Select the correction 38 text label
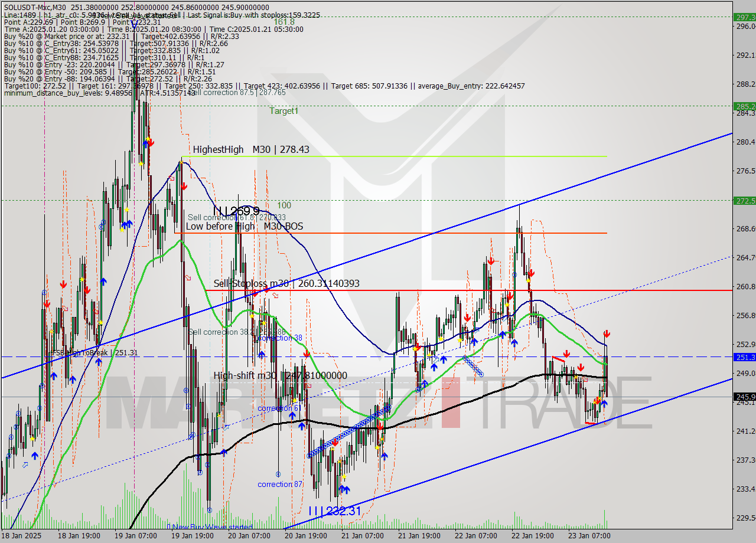The height and width of the screenshot is (543, 756). [x=280, y=338]
